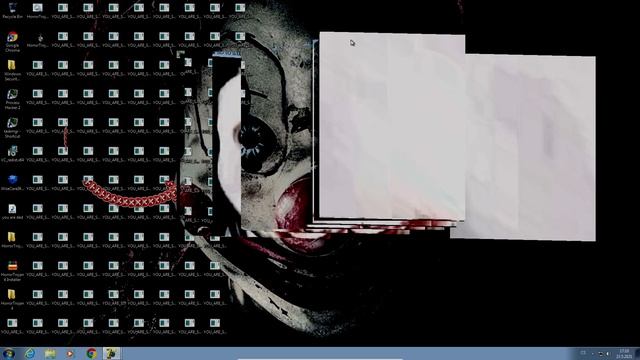Screen dimensions: 640x360
Task: Select the HorrorTrojan 4 Installer icon
Action: pos(12,271)
